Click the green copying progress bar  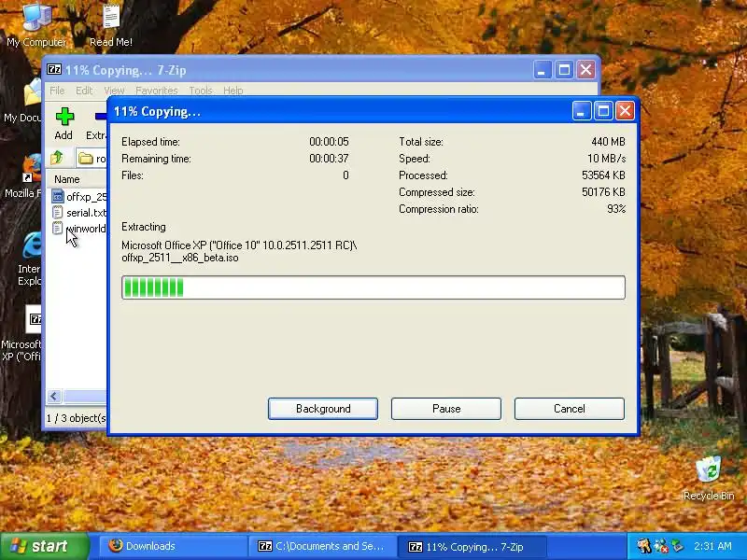pos(373,287)
